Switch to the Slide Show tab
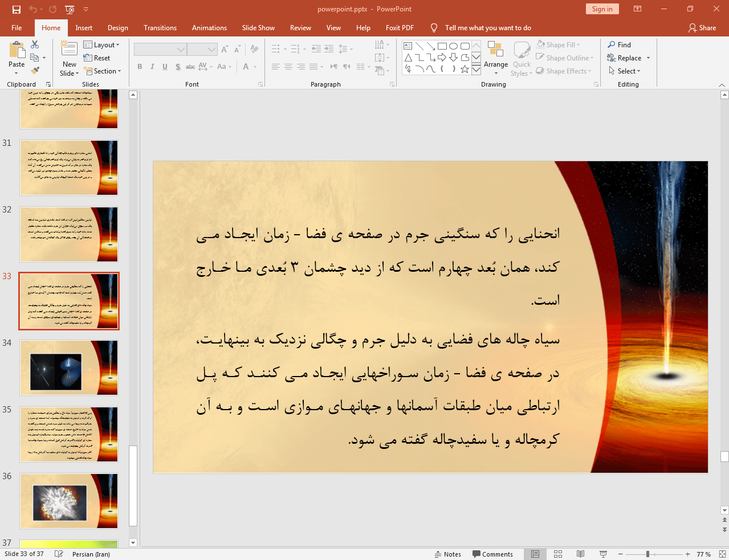The image size is (729, 560). click(258, 28)
